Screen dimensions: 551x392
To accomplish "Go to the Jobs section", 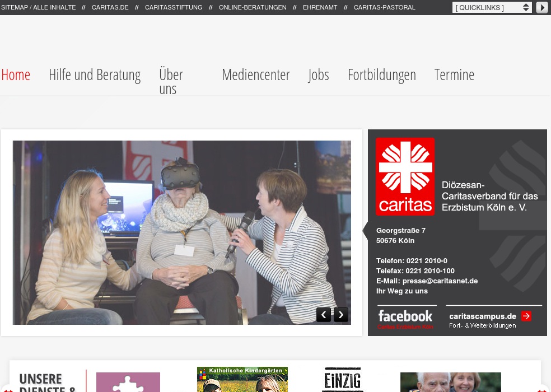I will coord(318,74).
